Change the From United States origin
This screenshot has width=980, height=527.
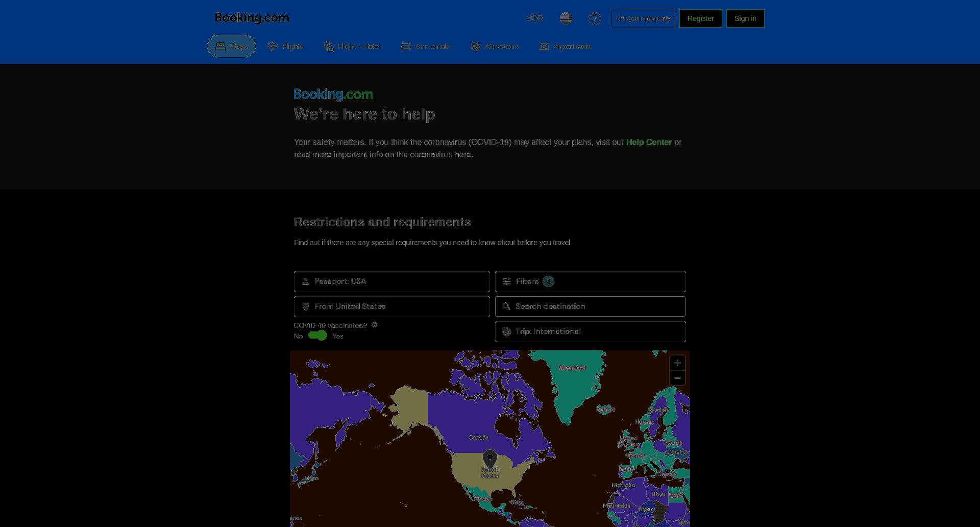pyautogui.click(x=391, y=306)
